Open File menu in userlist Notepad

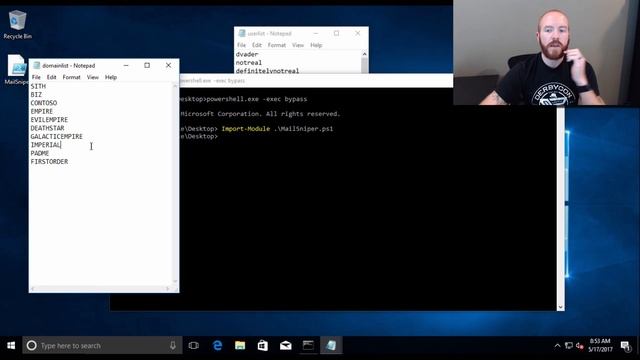click(x=241, y=45)
